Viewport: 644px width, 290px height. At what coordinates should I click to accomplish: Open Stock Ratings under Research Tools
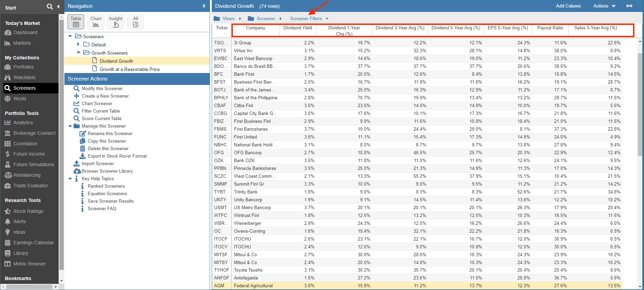28,211
